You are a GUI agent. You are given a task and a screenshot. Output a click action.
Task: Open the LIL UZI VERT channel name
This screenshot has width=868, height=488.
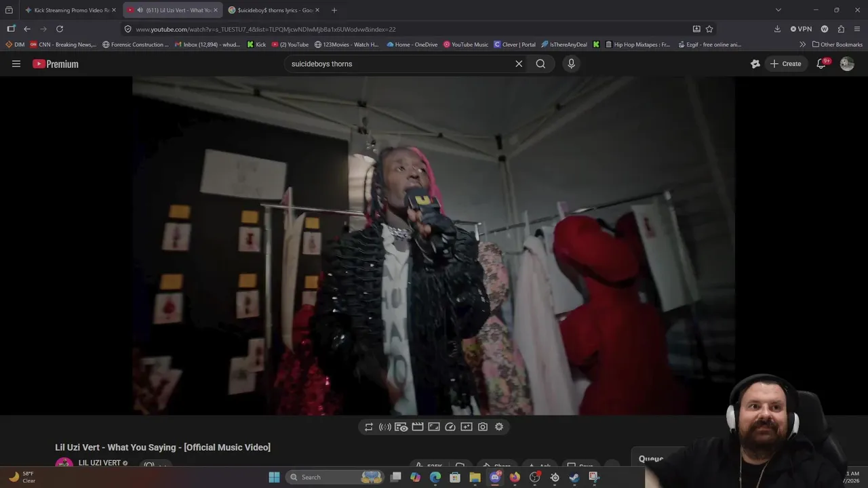(100, 463)
